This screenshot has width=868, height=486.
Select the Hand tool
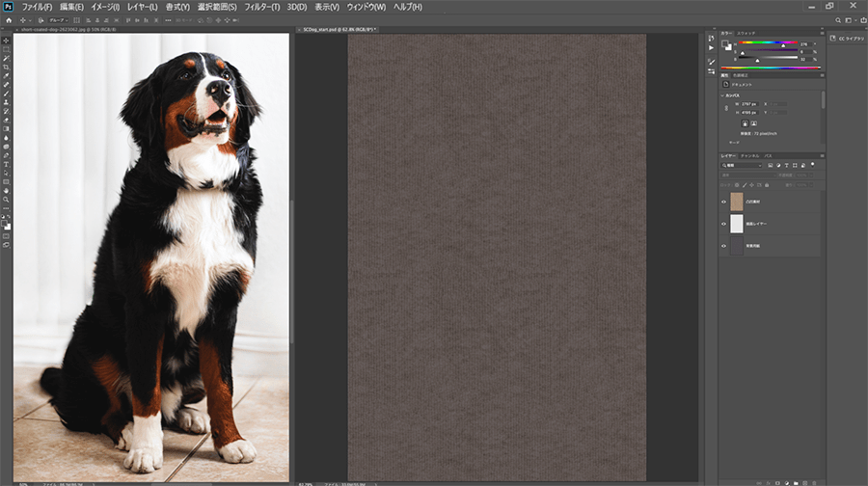[6, 191]
